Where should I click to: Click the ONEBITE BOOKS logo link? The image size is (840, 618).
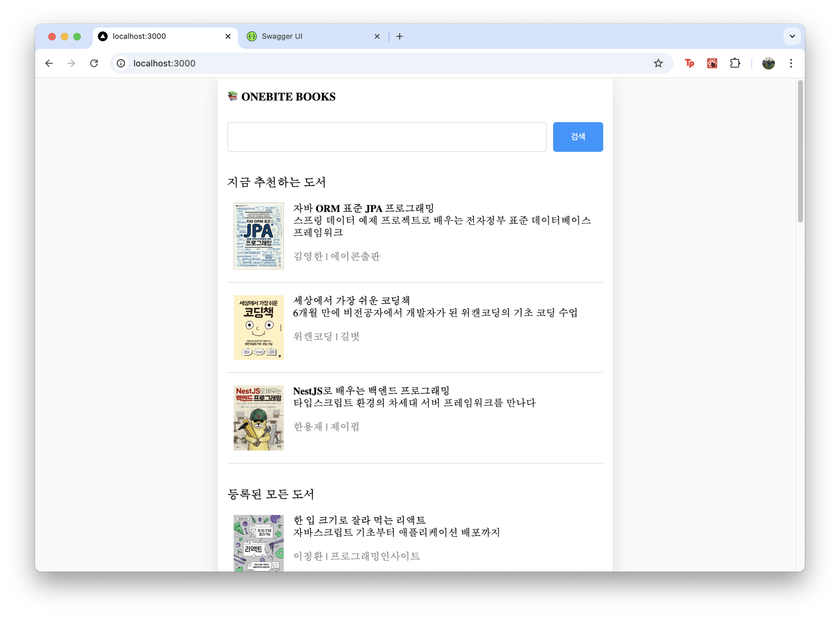[281, 97]
